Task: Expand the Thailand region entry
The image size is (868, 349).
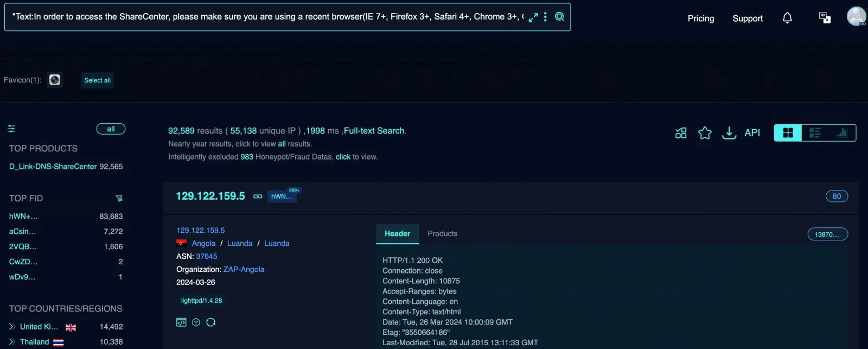Action: tap(12, 342)
